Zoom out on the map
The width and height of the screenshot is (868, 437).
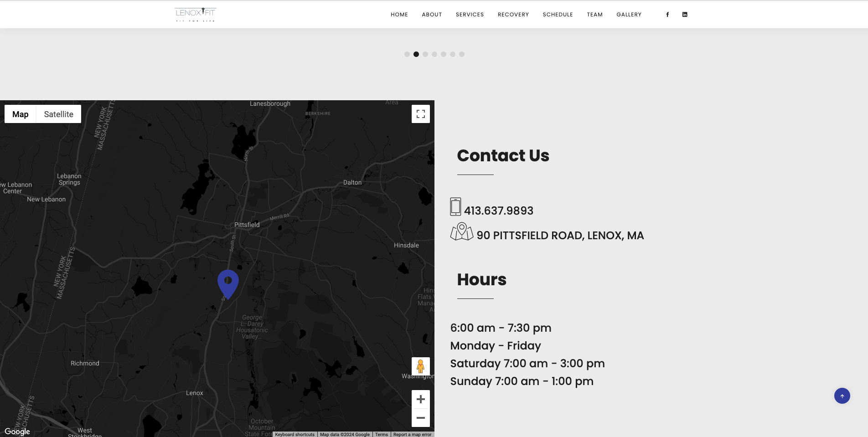click(x=421, y=418)
